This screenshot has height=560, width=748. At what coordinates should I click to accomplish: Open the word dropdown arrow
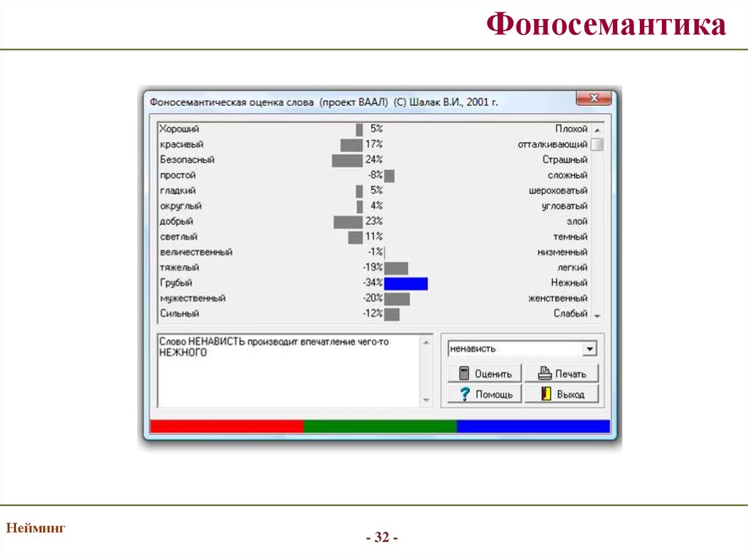point(589,349)
